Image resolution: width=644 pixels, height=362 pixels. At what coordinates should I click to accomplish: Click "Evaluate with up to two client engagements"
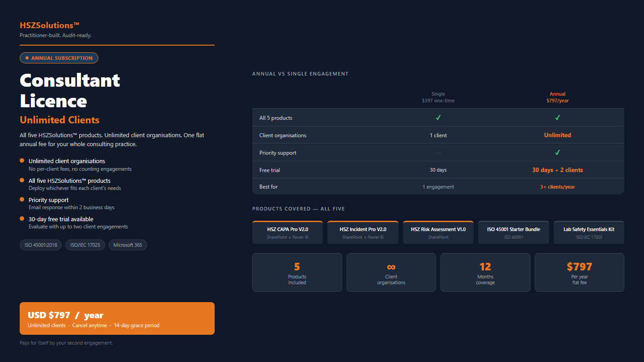coord(78,227)
